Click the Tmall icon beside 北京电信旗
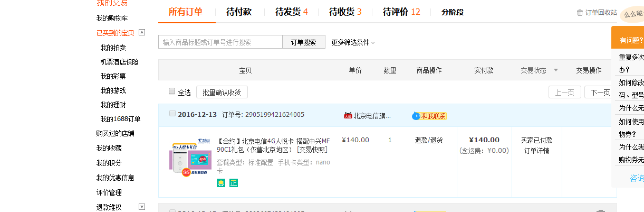The image size is (644, 212). coord(348,116)
